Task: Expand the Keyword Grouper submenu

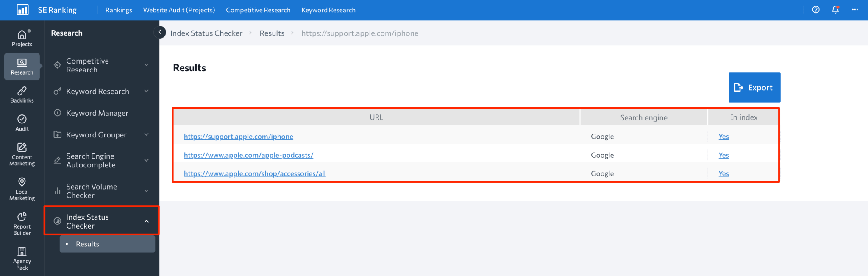Action: click(x=146, y=135)
